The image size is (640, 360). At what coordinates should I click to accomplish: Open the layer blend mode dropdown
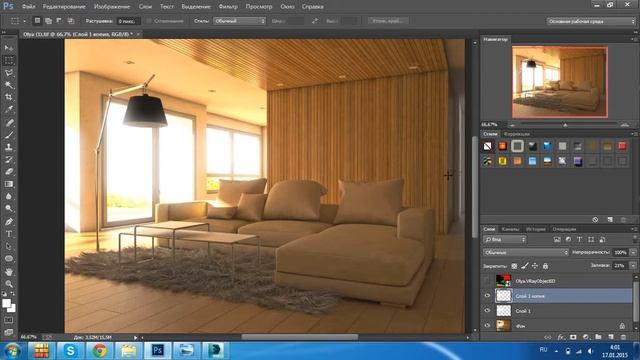point(526,253)
